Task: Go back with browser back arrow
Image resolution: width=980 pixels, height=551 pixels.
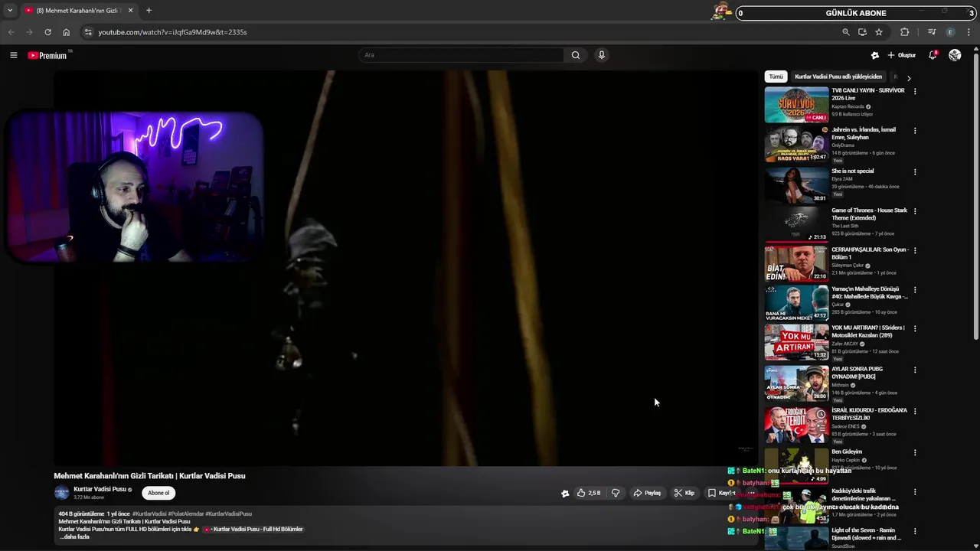Action: coord(11,32)
